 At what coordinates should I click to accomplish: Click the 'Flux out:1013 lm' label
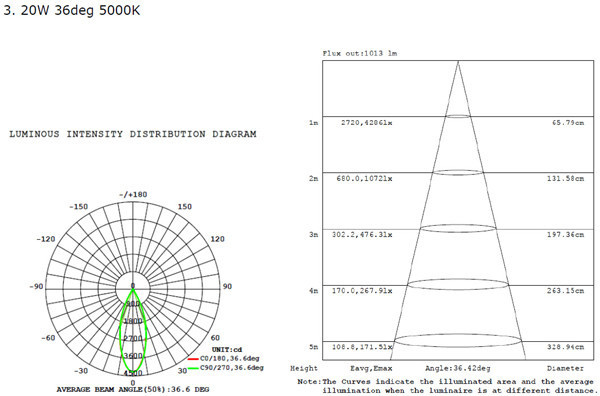pyautogui.click(x=360, y=54)
